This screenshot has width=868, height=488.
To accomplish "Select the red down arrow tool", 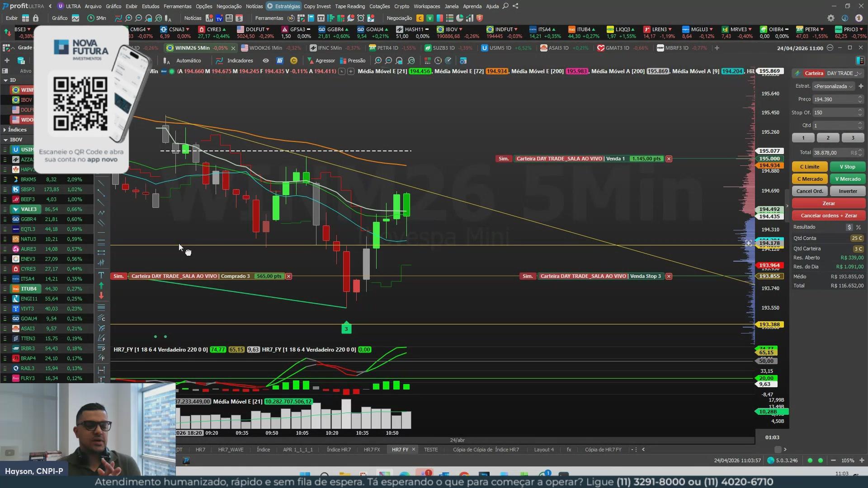I will click(101, 296).
